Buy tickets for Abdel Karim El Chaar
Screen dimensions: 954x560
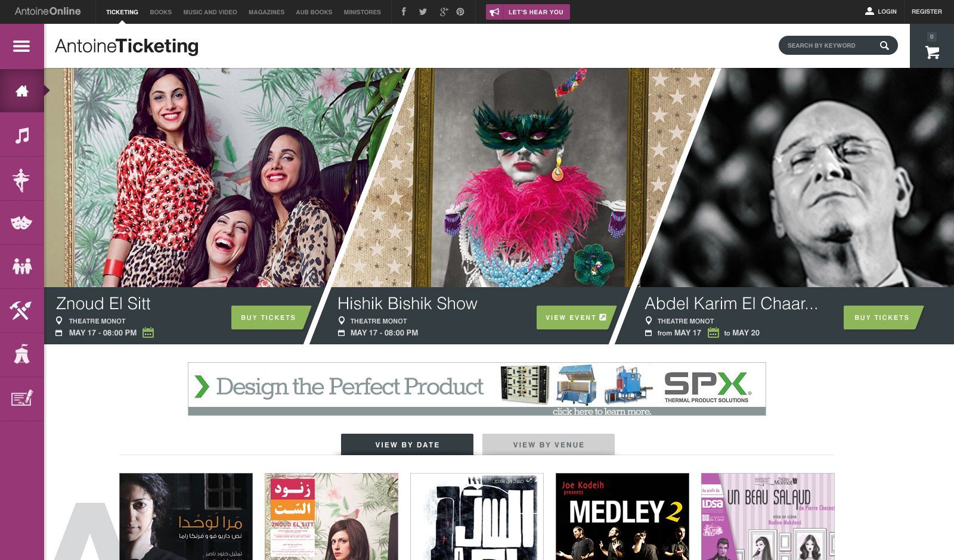[x=884, y=318]
